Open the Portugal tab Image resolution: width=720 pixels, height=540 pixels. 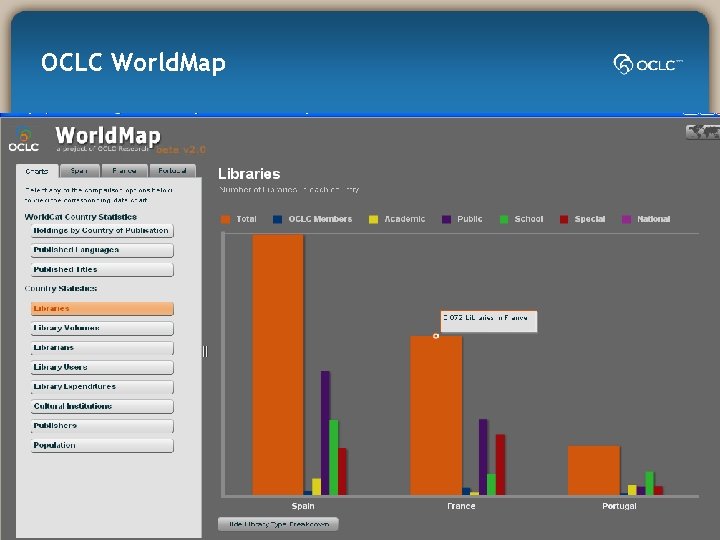172,171
